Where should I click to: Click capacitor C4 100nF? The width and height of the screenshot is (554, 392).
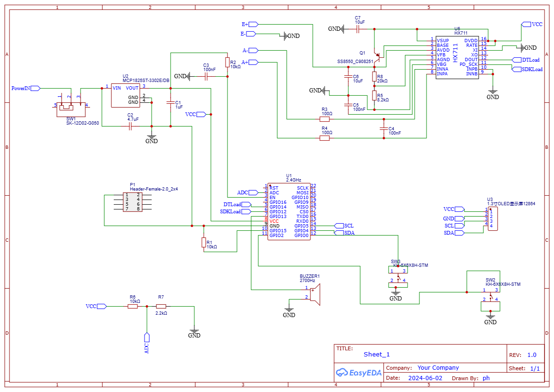pyautogui.click(x=384, y=128)
